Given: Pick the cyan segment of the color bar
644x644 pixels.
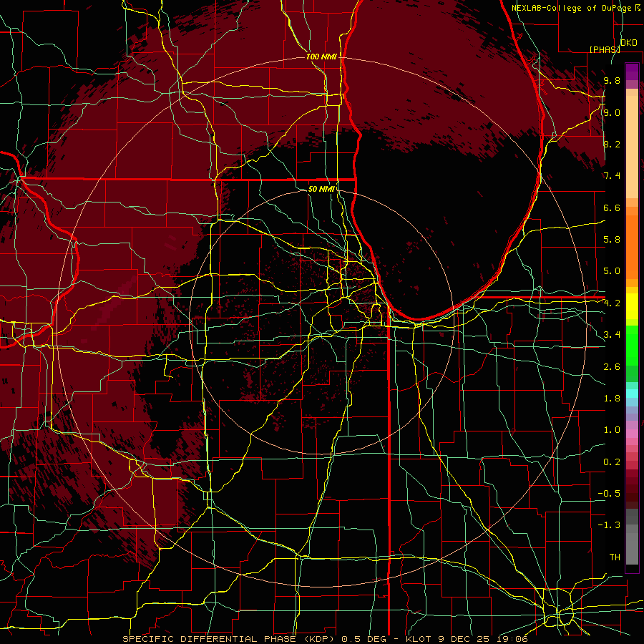Looking at the screenshot, I should (x=632, y=394).
